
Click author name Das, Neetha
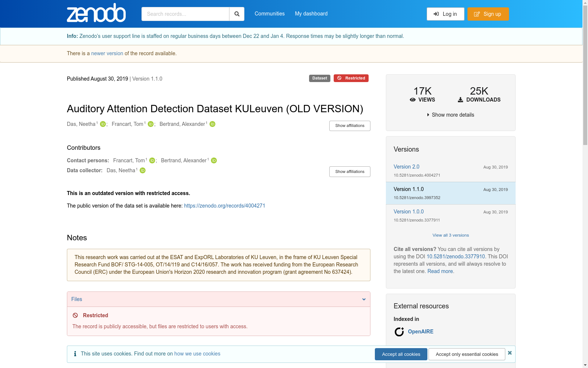[x=81, y=124]
